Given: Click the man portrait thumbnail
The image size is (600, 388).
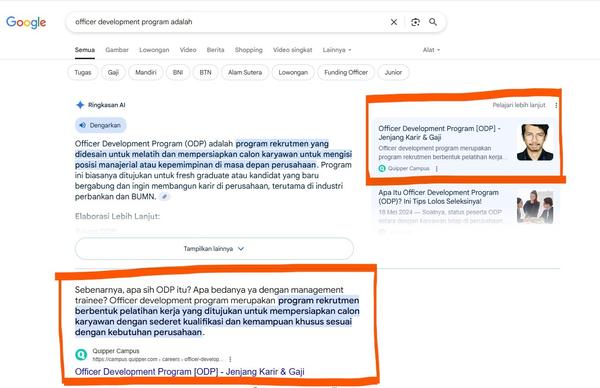Looking at the screenshot, I should point(535,142).
